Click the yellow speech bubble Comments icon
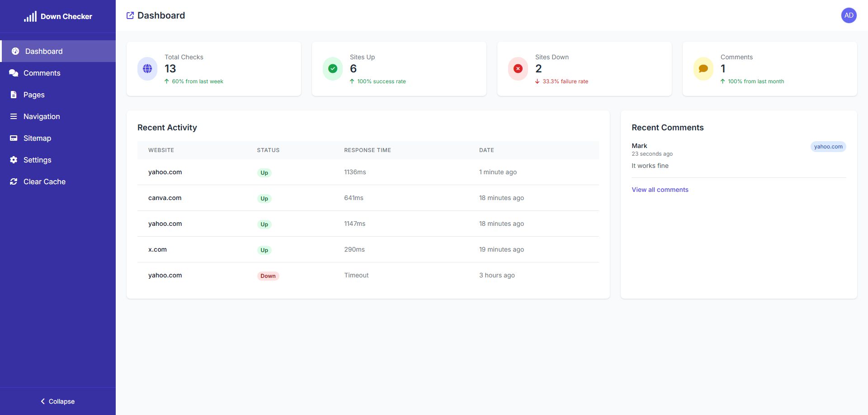The width and height of the screenshot is (868, 415). pyautogui.click(x=703, y=69)
